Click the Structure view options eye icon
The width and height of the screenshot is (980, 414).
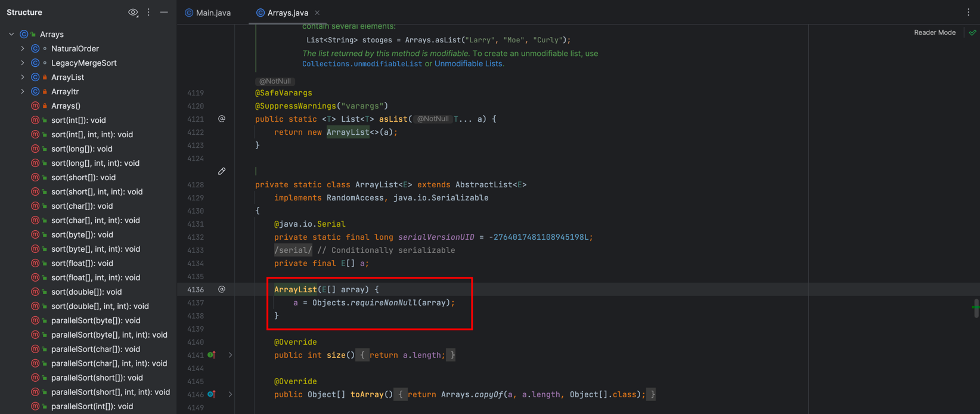(133, 13)
